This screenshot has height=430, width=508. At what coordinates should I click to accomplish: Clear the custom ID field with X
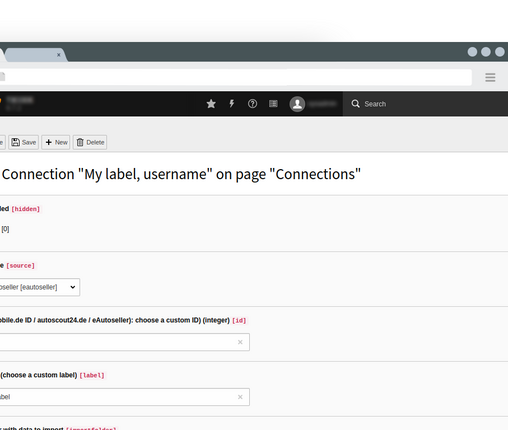coord(240,342)
